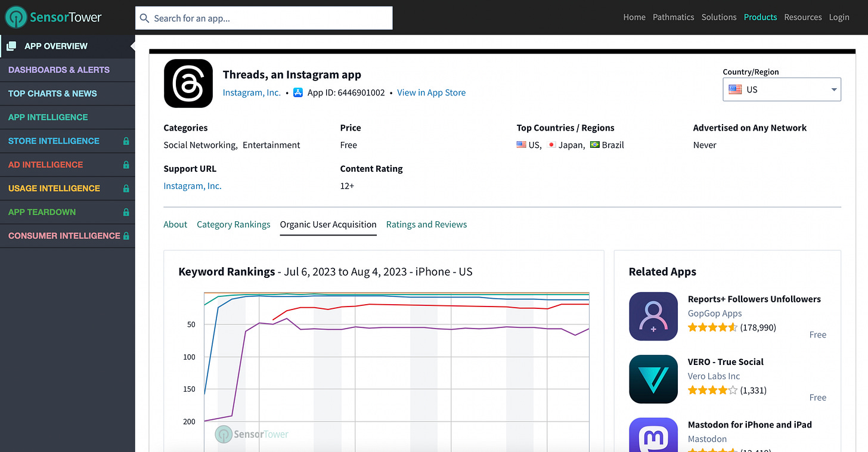
Task: Switch to Category Rankings tab
Action: (234, 224)
